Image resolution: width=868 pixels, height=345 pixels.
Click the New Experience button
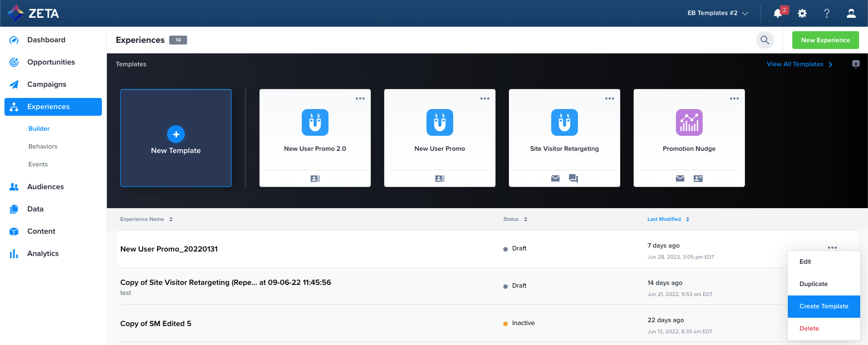(825, 40)
